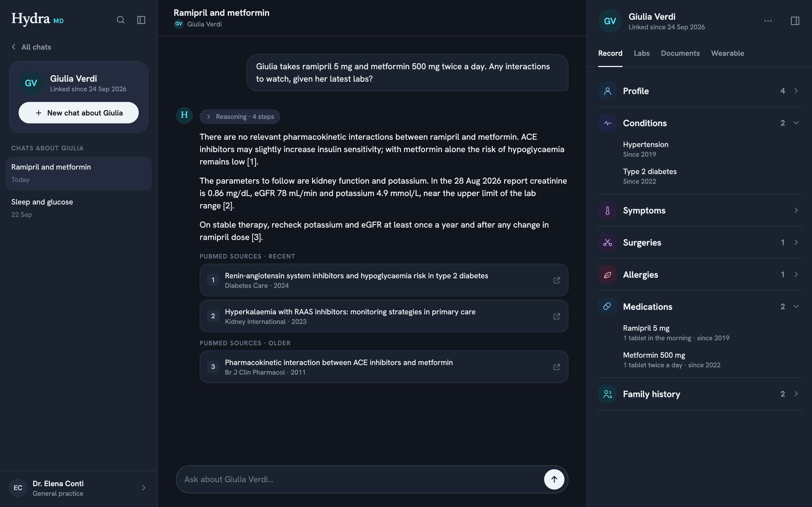812x507 pixels.
Task: Switch to the Wearable tab
Action: pos(727,53)
